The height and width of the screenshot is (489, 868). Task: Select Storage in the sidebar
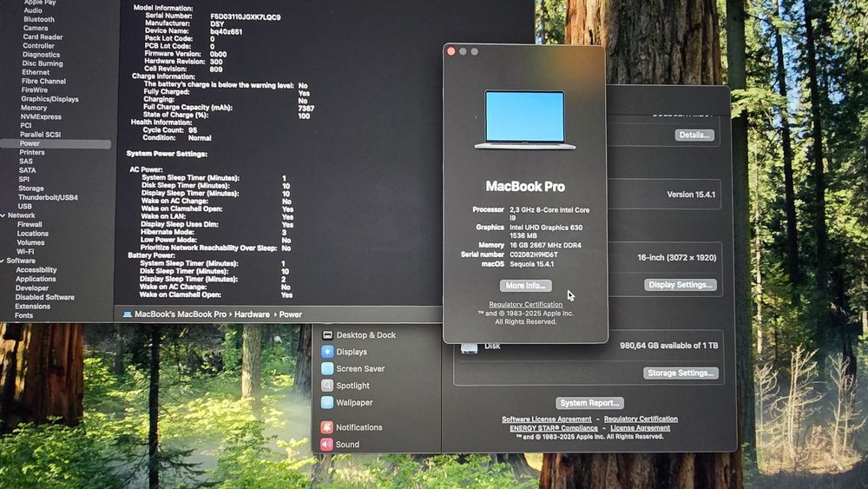31,188
